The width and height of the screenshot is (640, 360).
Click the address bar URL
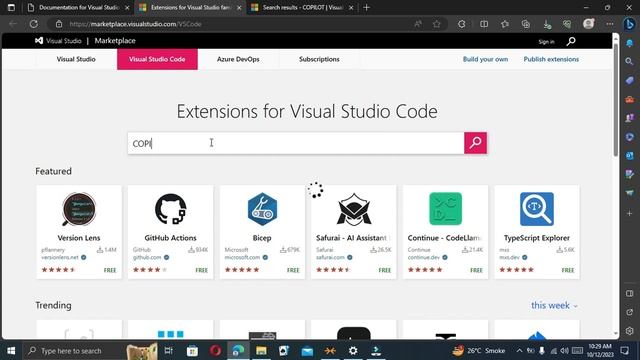[x=136, y=24]
